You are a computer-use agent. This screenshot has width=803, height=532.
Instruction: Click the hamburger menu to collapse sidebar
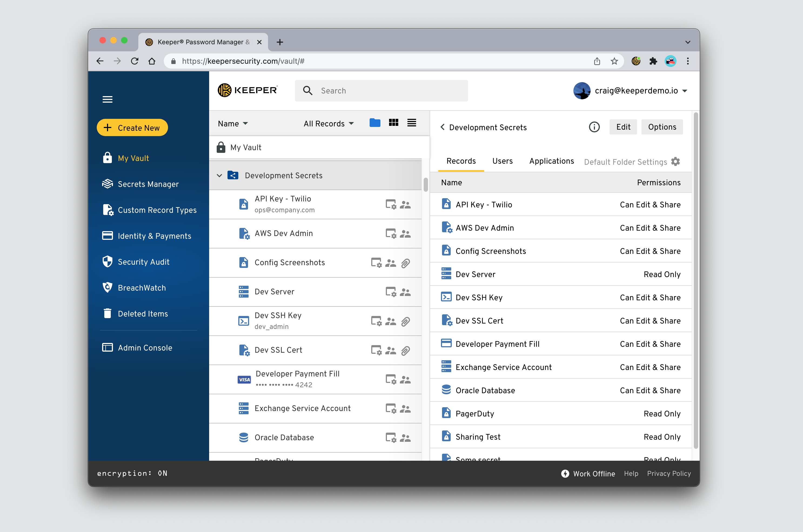(108, 99)
